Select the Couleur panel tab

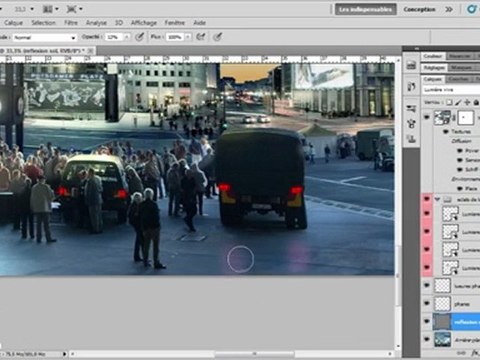click(x=433, y=56)
